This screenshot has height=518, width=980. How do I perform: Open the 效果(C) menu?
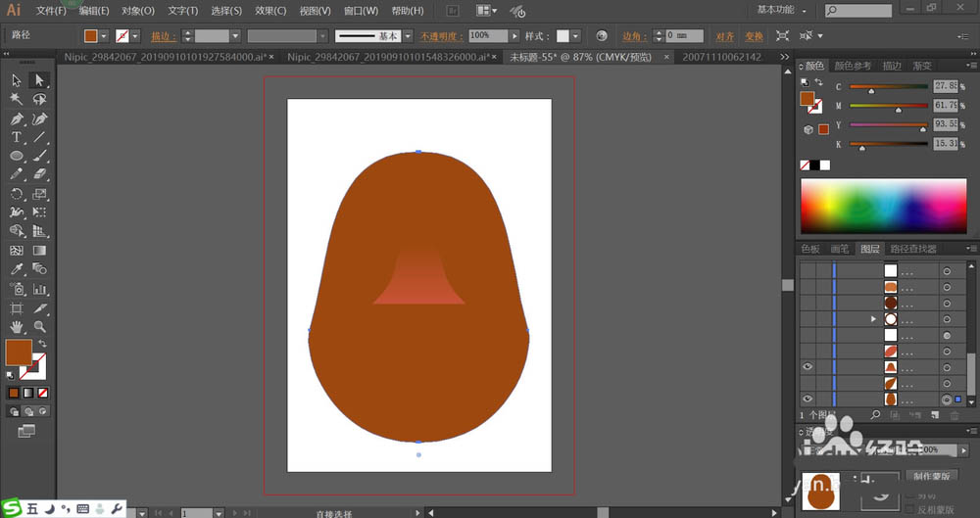point(270,11)
